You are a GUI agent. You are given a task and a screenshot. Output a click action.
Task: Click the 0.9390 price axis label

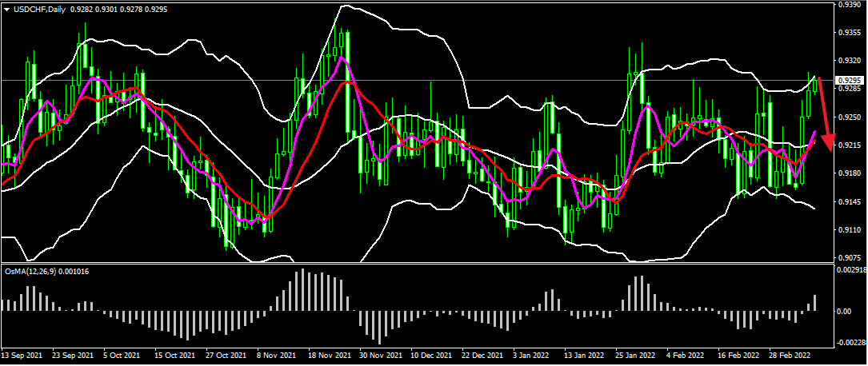849,5
